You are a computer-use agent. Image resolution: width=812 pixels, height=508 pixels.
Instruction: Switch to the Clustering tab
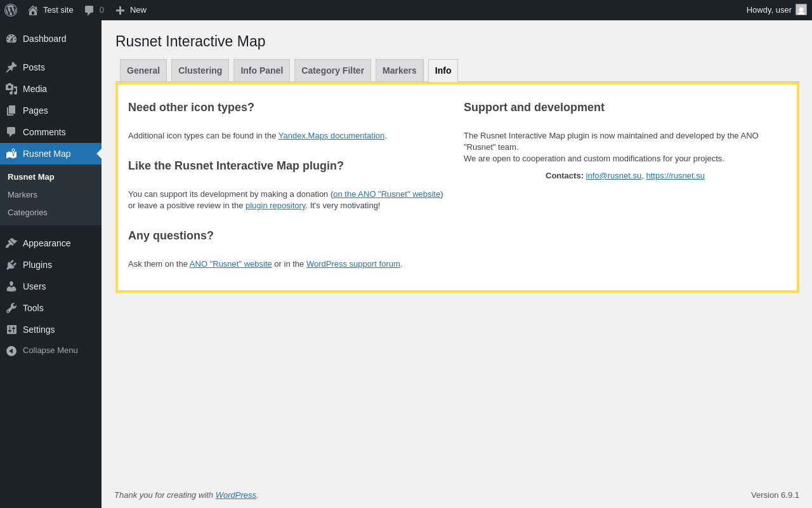(200, 70)
